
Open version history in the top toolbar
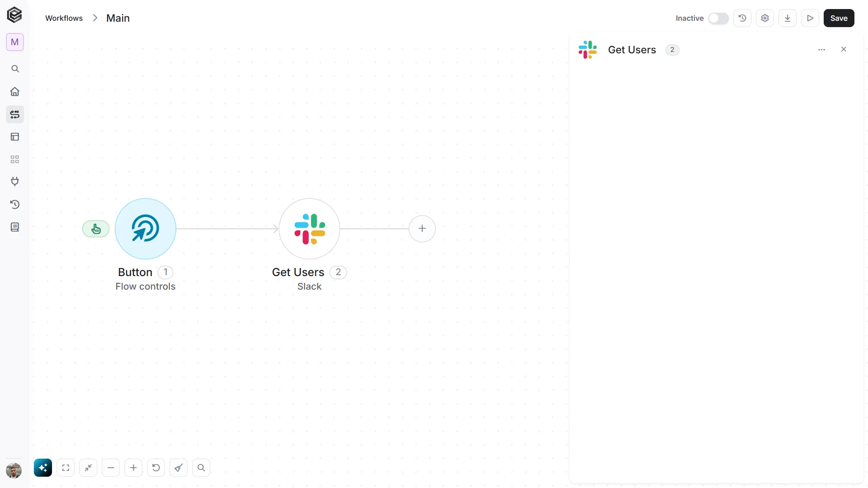point(742,18)
